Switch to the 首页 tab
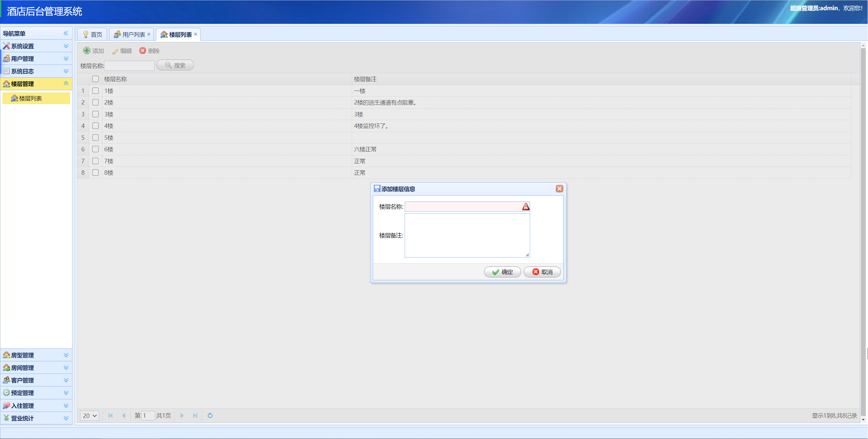 tap(92, 34)
